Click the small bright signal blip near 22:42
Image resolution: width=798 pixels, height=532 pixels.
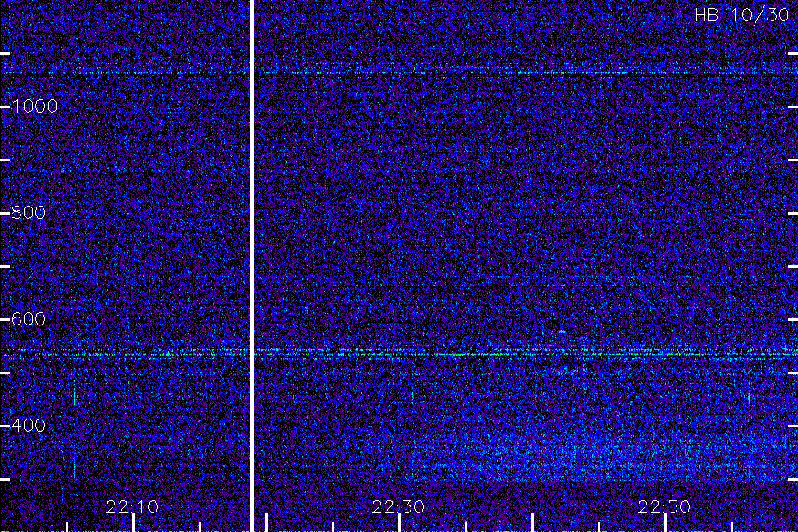tap(562, 332)
